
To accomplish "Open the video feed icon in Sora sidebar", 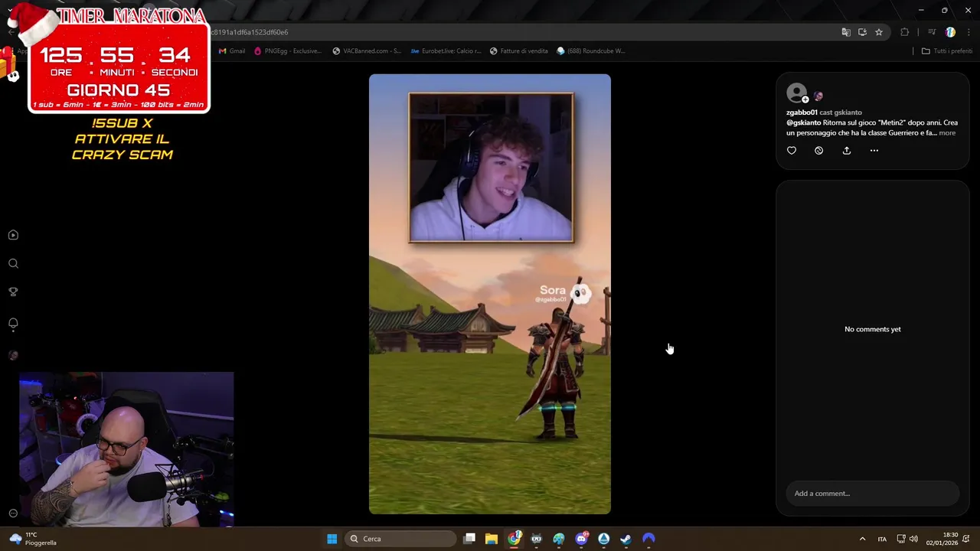I will [x=13, y=235].
